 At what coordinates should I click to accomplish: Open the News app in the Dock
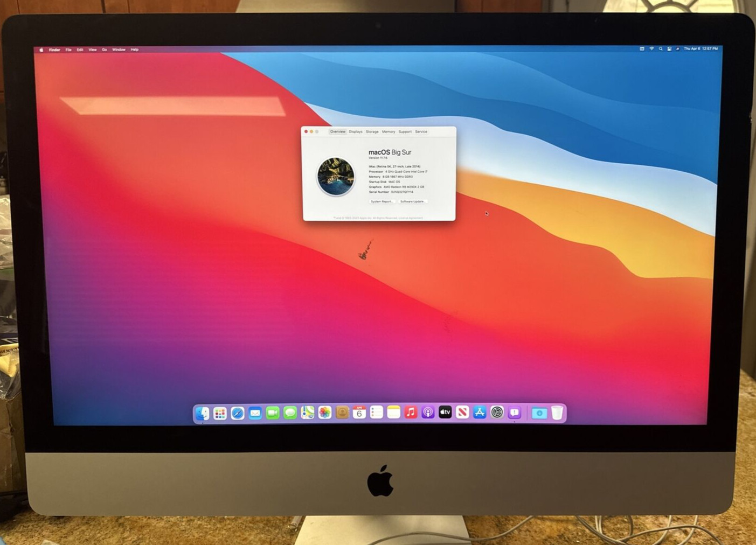click(x=462, y=413)
